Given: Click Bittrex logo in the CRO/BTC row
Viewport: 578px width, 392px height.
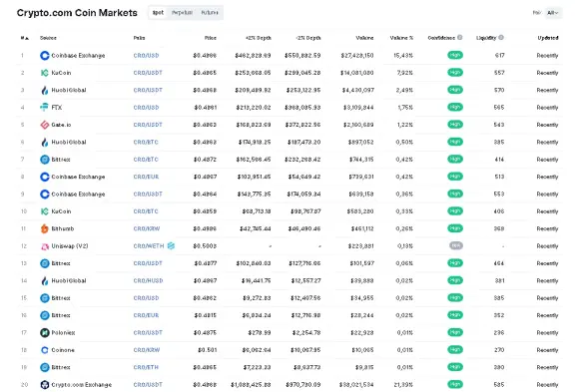Looking at the screenshot, I should pyautogui.click(x=45, y=160).
